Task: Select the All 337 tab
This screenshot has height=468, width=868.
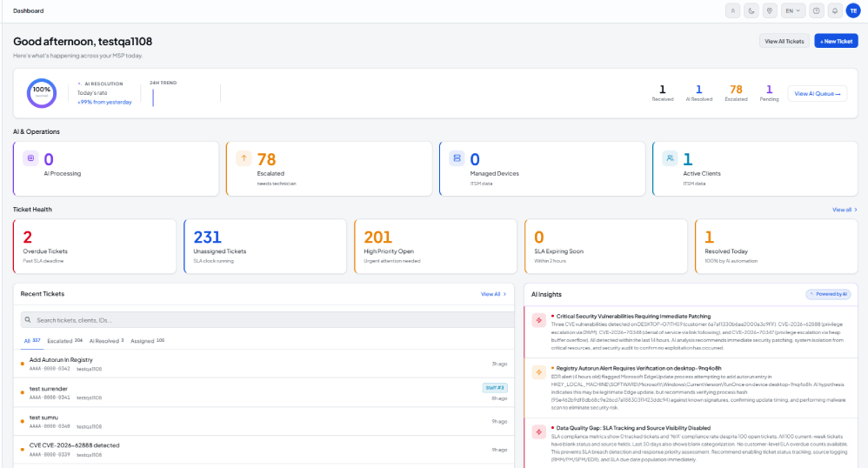Action: pos(32,341)
